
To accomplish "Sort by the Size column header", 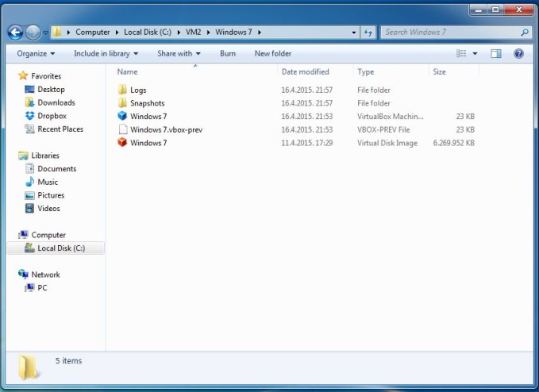I will coord(454,71).
